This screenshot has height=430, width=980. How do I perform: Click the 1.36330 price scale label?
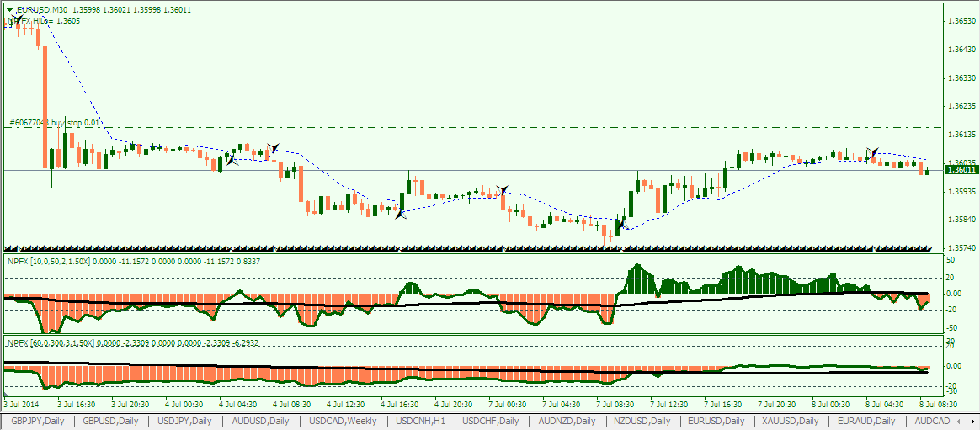pyautogui.click(x=960, y=78)
